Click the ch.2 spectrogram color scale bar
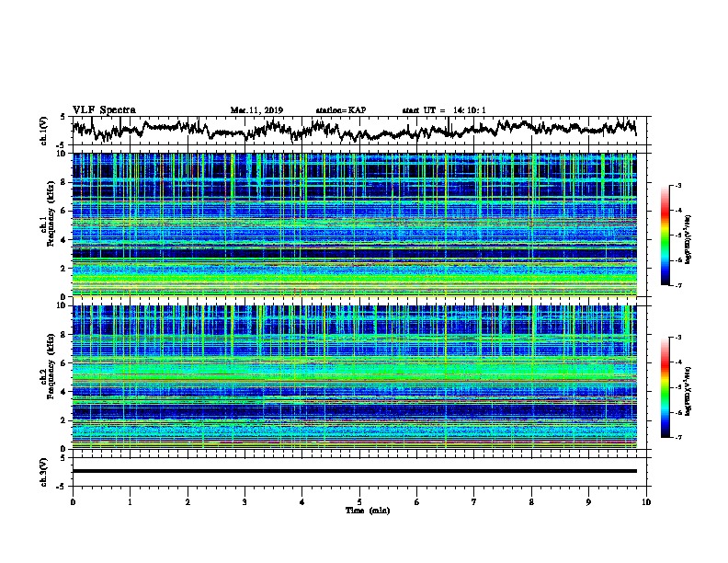Screen dimensions: 728x563 pyautogui.click(x=665, y=387)
